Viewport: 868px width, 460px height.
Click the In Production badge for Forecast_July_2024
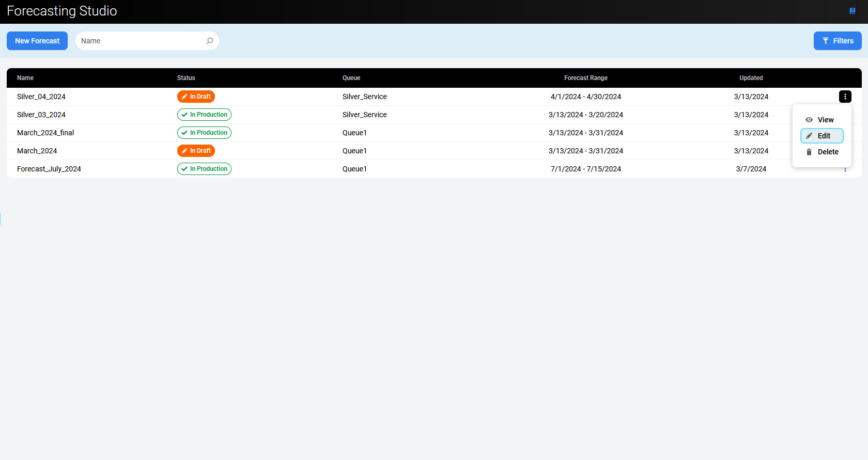coord(204,169)
